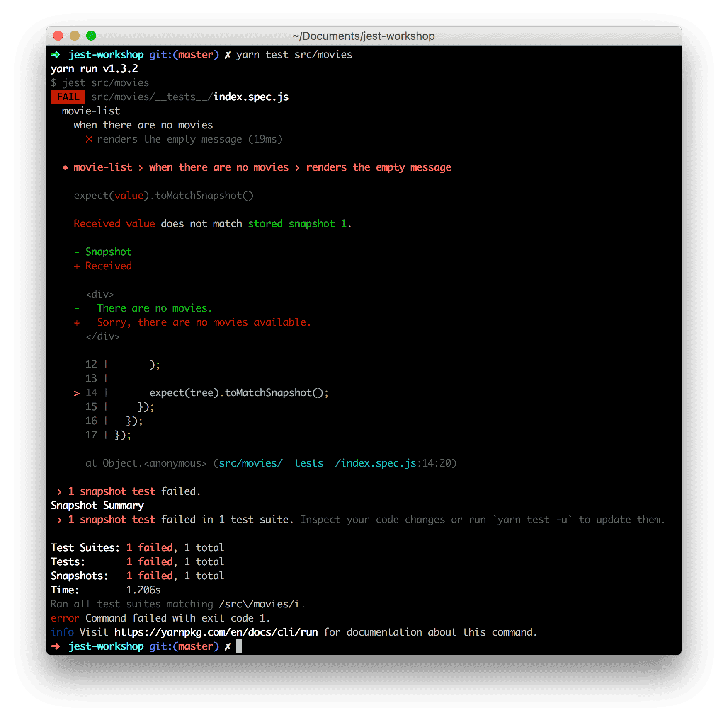This screenshot has width=728, height=721.
Task: Click the 'Snapshot Summary' heading
Action: (97, 506)
